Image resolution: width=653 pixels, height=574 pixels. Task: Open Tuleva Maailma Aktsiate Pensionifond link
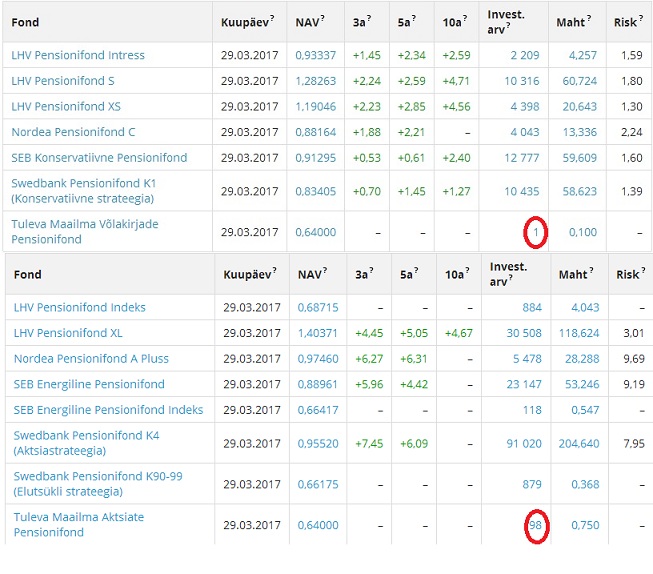pos(79,524)
